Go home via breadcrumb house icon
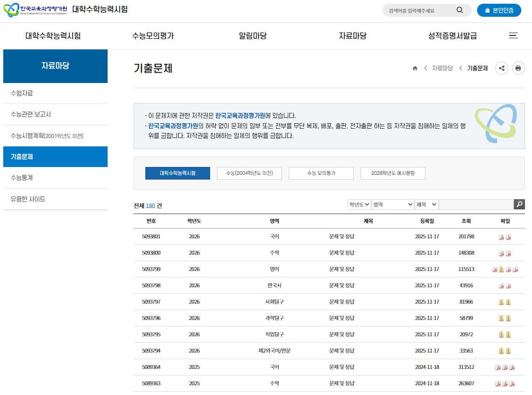The width and height of the screenshot is (532, 395). click(x=415, y=68)
